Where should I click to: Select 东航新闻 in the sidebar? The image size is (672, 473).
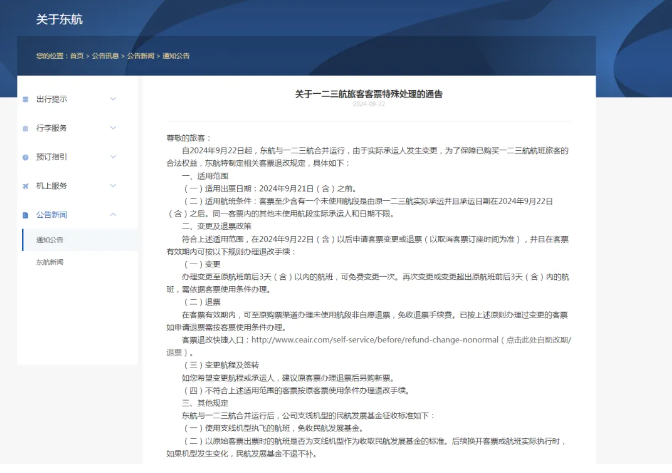click(x=50, y=262)
